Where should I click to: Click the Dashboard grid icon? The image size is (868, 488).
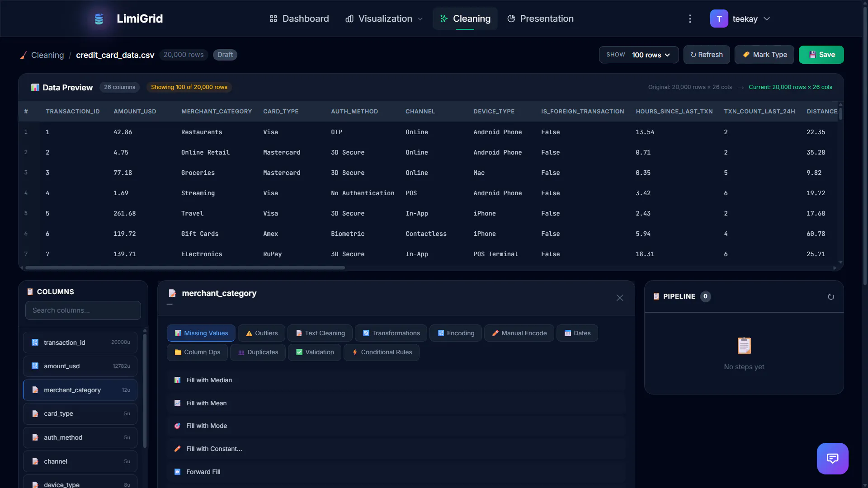(273, 19)
